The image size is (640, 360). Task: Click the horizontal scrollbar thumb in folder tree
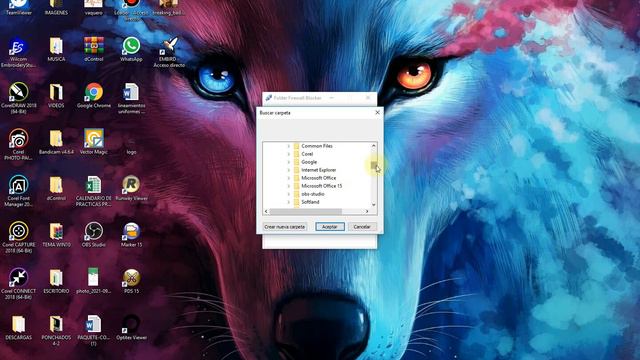coord(305,211)
